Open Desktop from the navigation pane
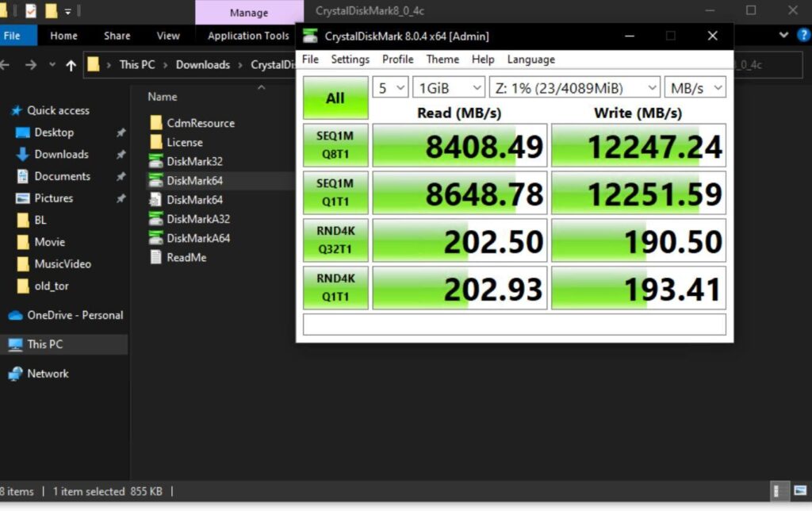The image size is (812, 511). pyautogui.click(x=54, y=133)
